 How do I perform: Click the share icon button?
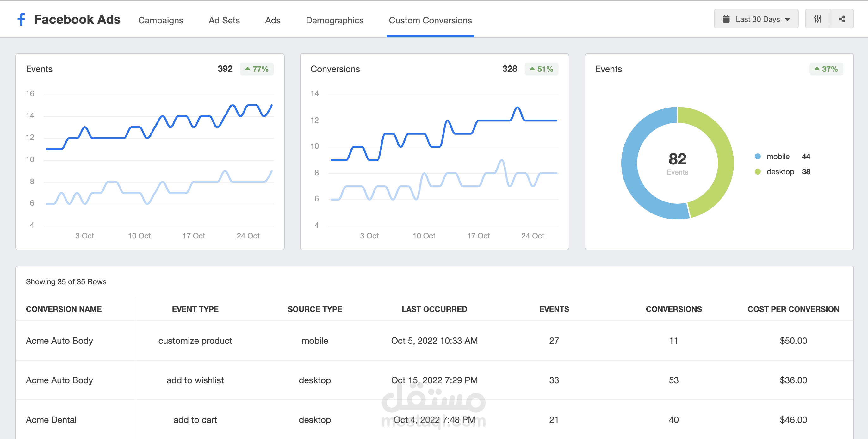[x=842, y=19]
